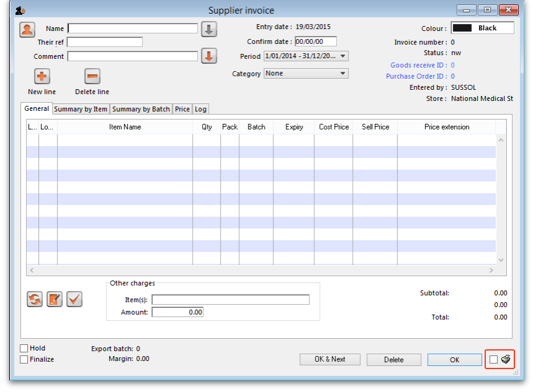Check the print checkbox beside printer icon
Viewport: 533px width, 392px height.
[493, 359]
